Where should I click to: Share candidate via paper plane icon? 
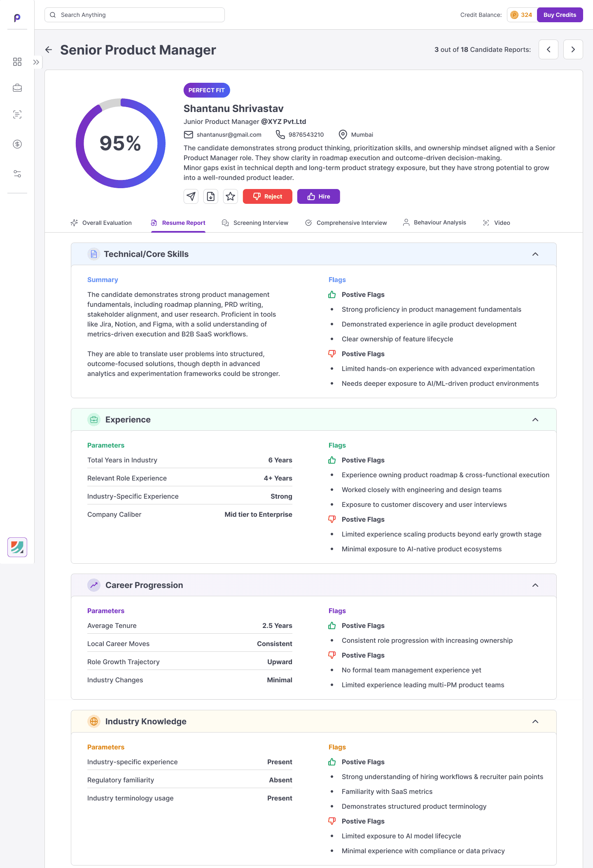(x=191, y=196)
